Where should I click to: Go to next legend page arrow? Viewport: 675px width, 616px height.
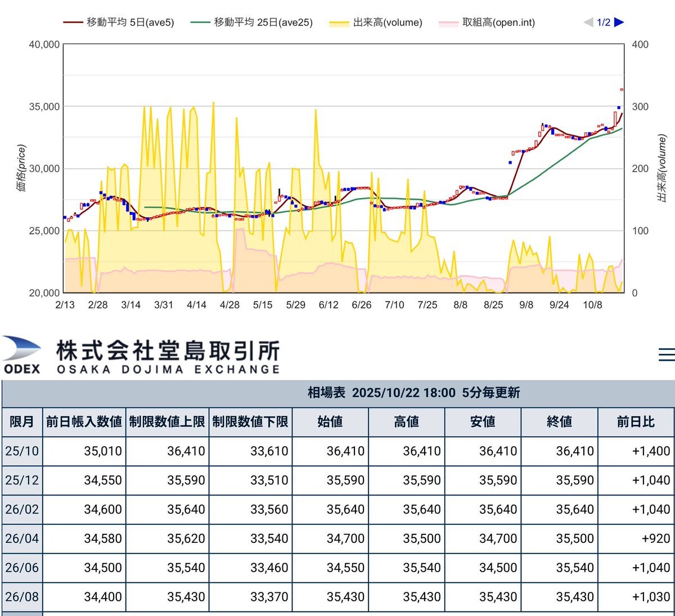(x=619, y=23)
